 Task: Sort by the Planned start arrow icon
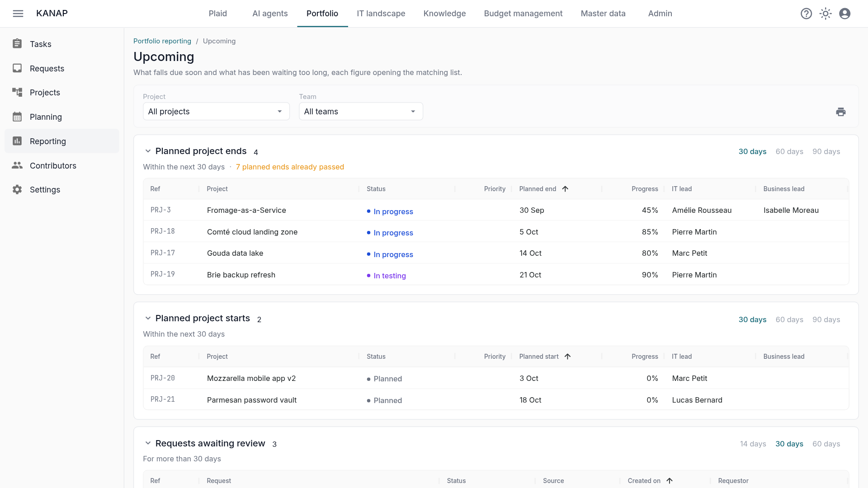[x=567, y=357]
